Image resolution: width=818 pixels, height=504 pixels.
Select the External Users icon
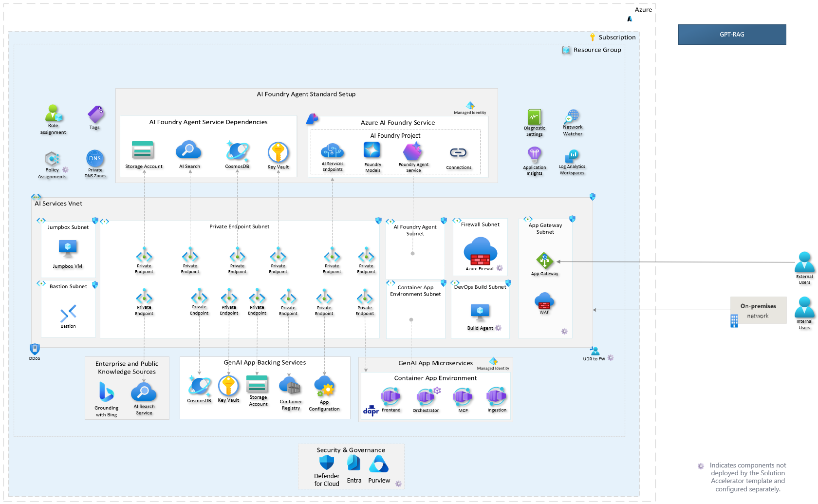click(804, 262)
